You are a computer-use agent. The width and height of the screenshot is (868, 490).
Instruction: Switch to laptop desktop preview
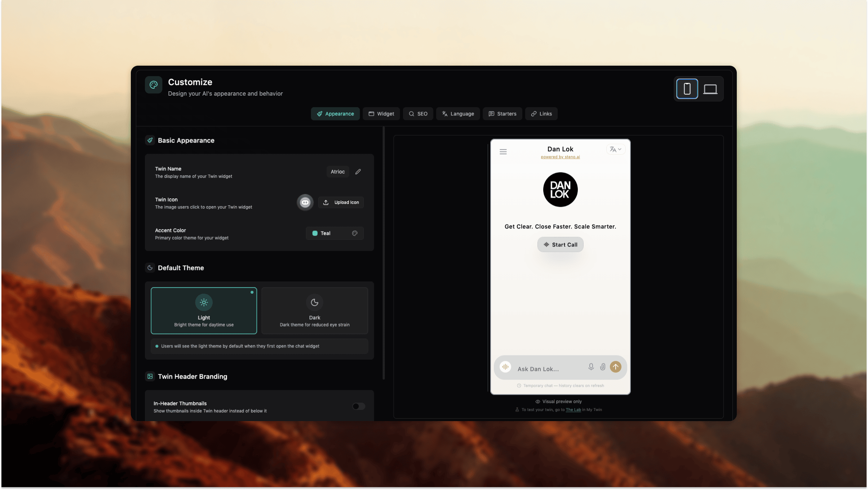710,89
